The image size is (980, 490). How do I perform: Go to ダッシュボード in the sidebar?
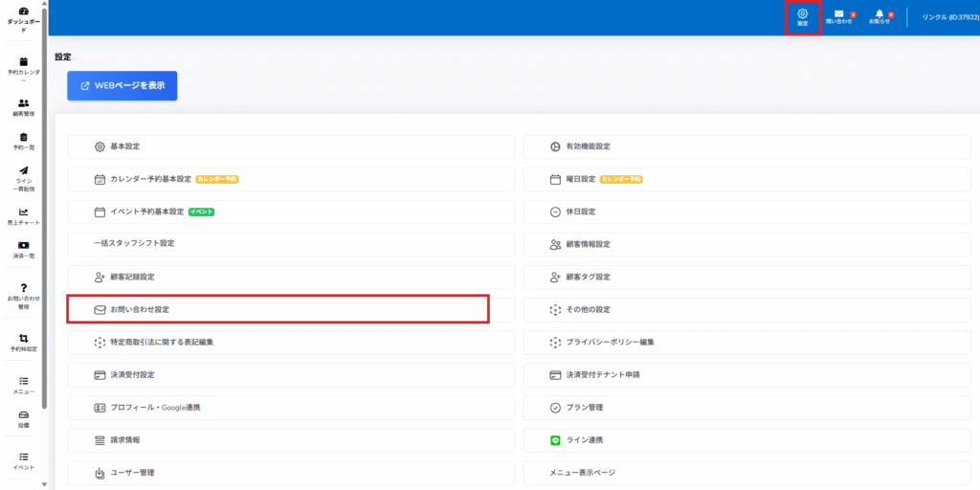pos(23,19)
